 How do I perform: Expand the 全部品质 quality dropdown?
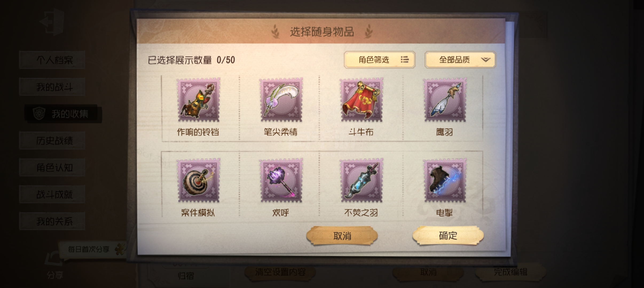coord(460,60)
